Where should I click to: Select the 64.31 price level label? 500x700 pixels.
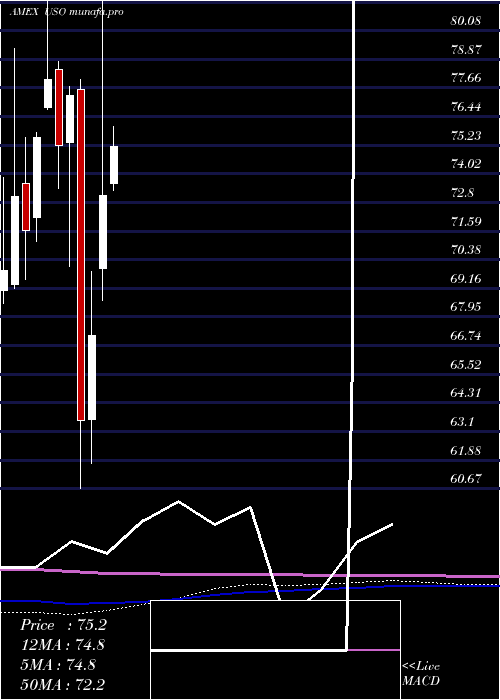coord(466,393)
